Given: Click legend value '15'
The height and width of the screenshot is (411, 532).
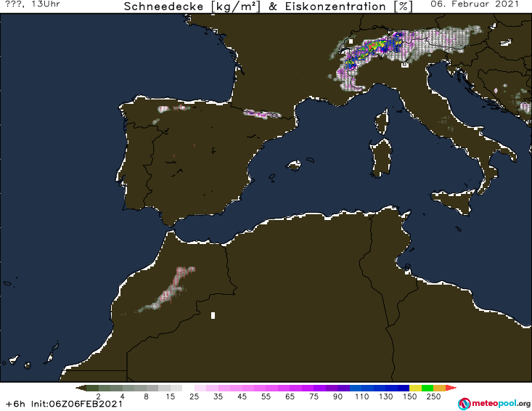Looking at the screenshot, I should tap(170, 396).
